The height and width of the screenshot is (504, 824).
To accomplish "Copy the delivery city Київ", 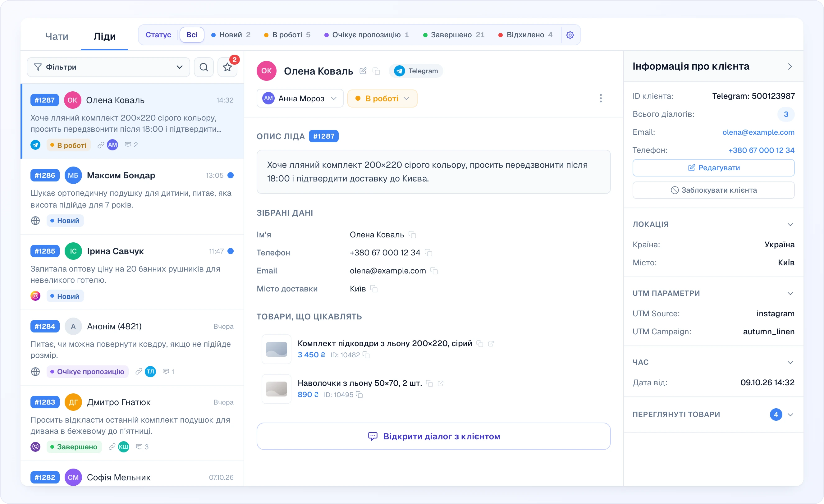I will click(374, 289).
